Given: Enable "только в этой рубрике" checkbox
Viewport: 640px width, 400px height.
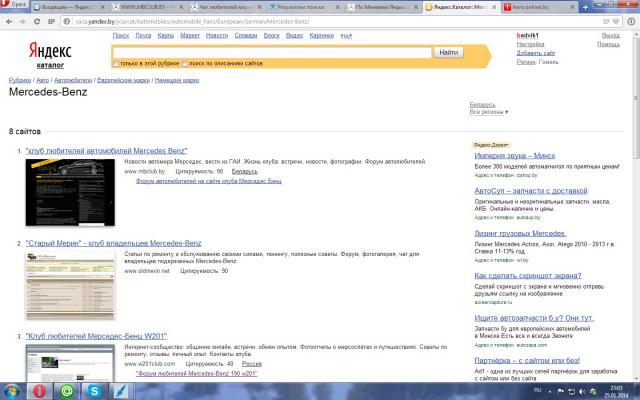Looking at the screenshot, I should 115,63.
